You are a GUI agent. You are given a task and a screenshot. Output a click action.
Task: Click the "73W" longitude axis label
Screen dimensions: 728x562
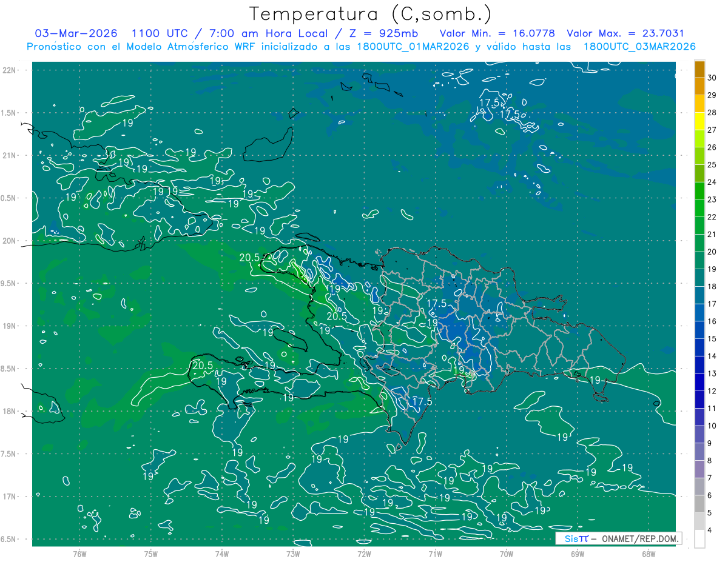[293, 554]
